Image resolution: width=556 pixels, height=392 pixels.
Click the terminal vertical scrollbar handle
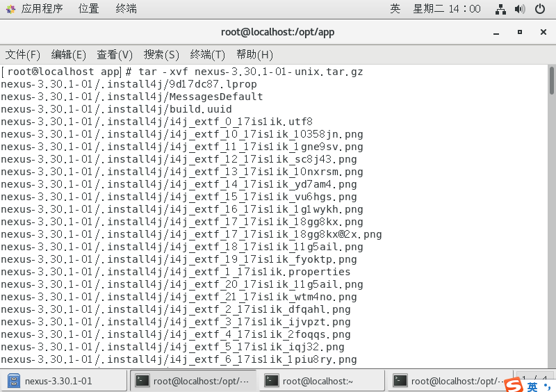click(552, 81)
